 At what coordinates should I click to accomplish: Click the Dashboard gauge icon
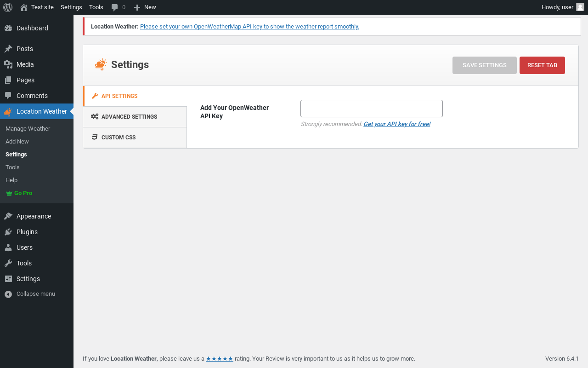(8, 28)
